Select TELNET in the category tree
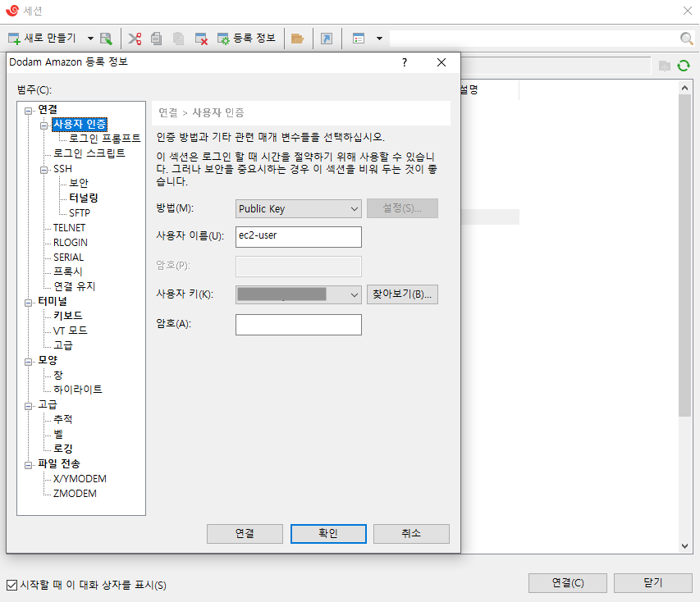 pos(69,227)
